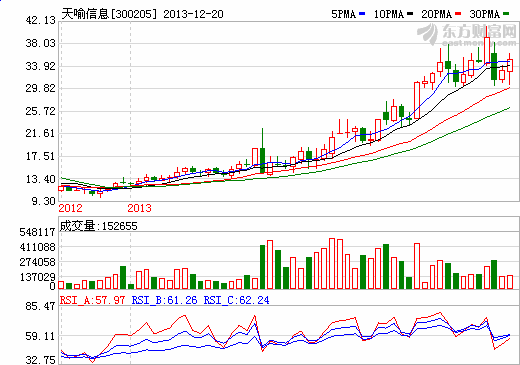The width and height of the screenshot is (520, 365).
Task: Click the green 30PMA legend color marker
Action: click(x=506, y=14)
